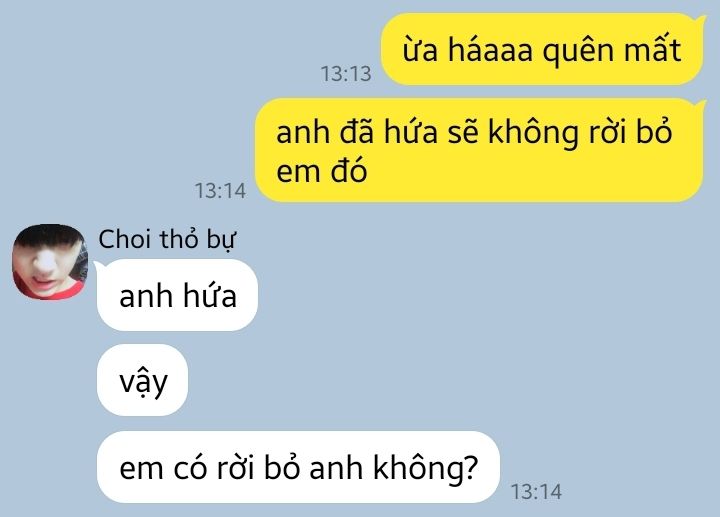Tap the sender name Choi thỏ bự

tap(167, 240)
